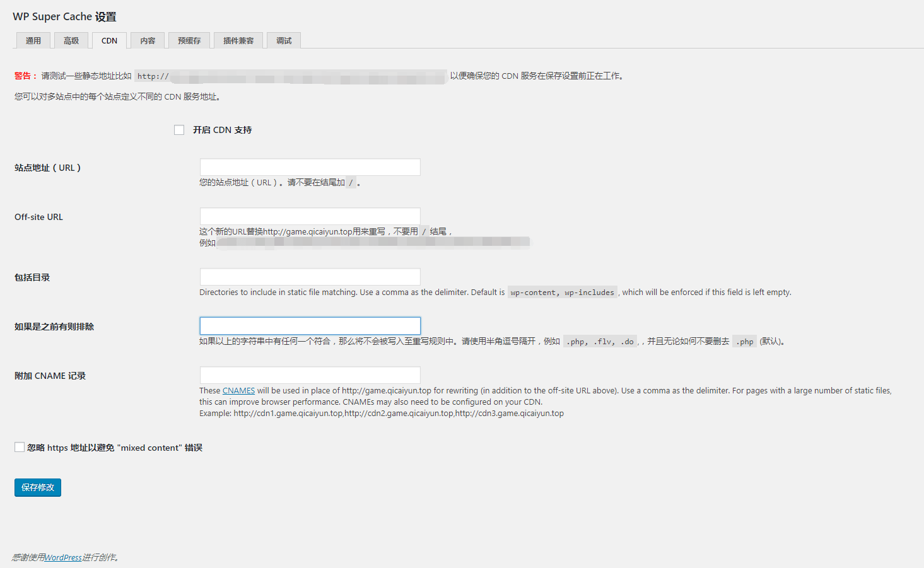Click the 包括目录 input field
The image size is (924, 568).
pyautogui.click(x=310, y=277)
